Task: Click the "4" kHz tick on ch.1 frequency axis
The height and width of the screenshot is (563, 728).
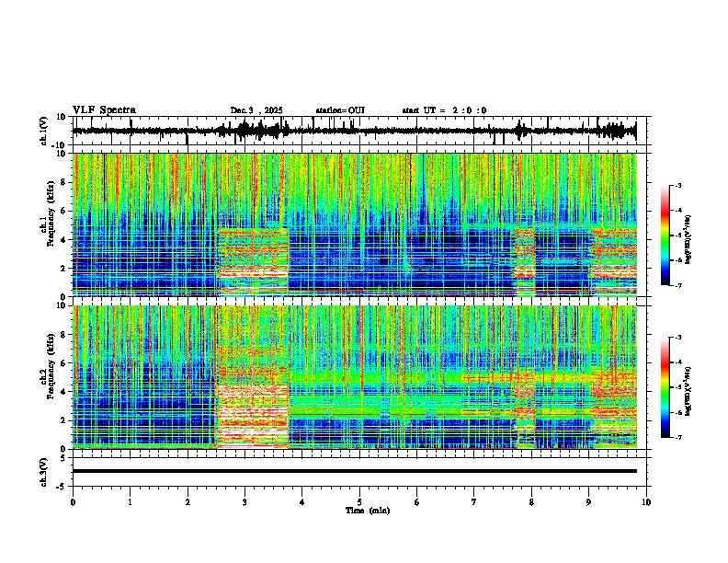Action: 63,240
